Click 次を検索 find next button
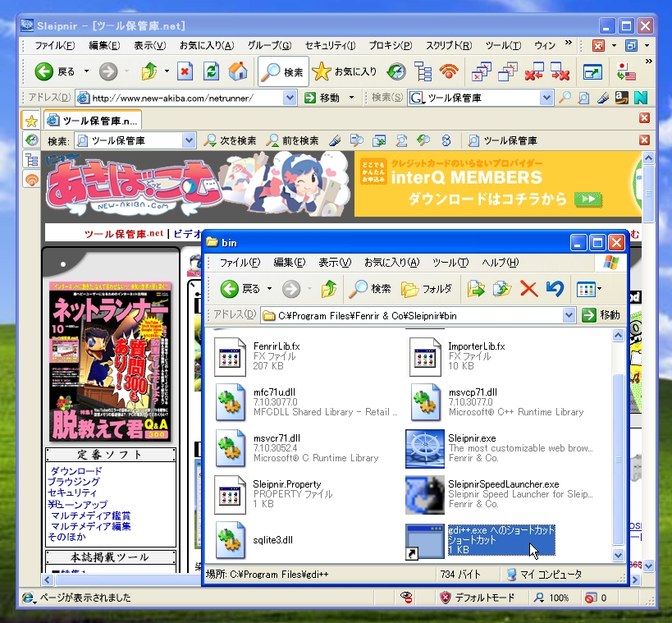The width and height of the screenshot is (672, 623). coord(230,140)
